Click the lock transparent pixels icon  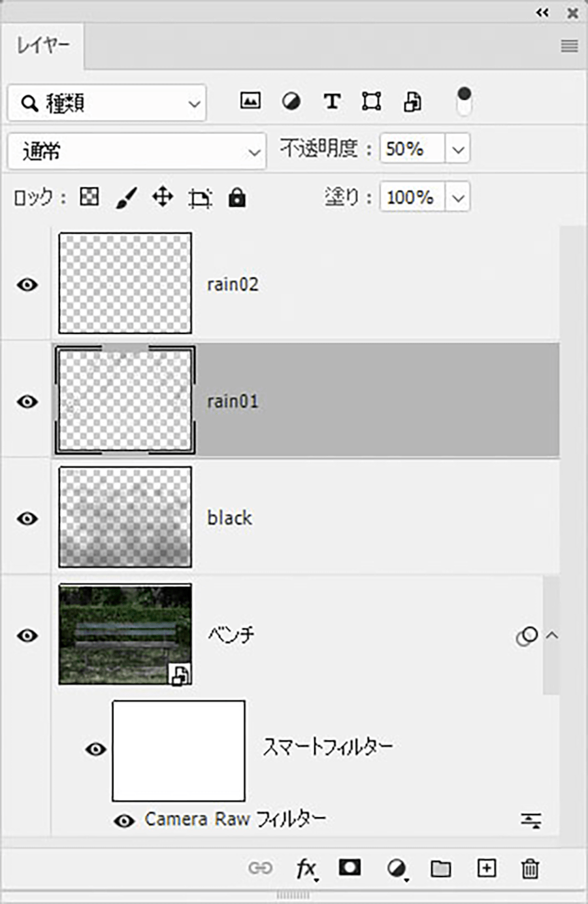[90, 197]
